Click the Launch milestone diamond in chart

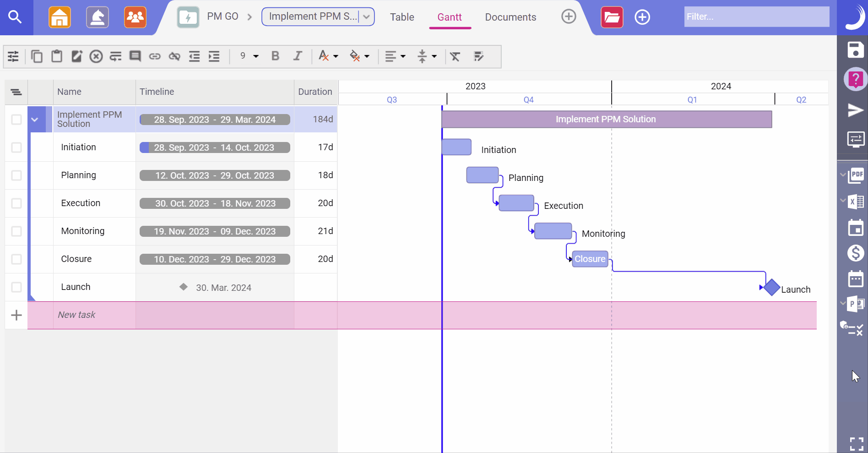772,287
